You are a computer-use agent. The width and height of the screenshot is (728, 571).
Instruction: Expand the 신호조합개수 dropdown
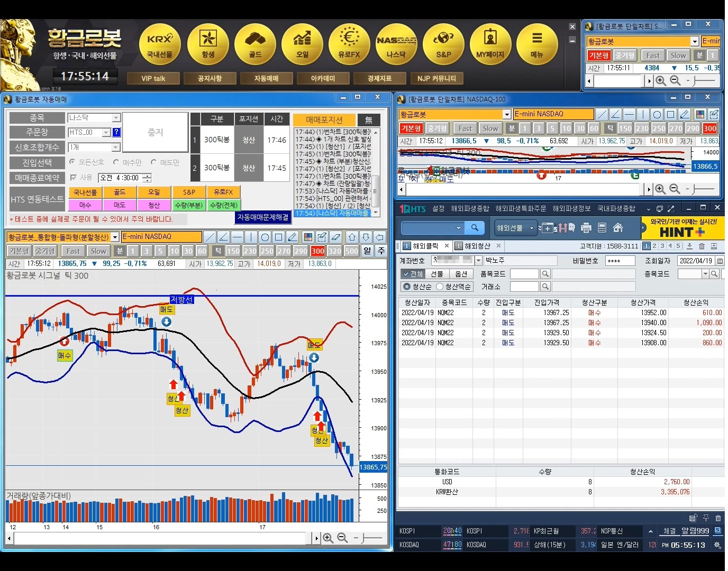pos(116,147)
